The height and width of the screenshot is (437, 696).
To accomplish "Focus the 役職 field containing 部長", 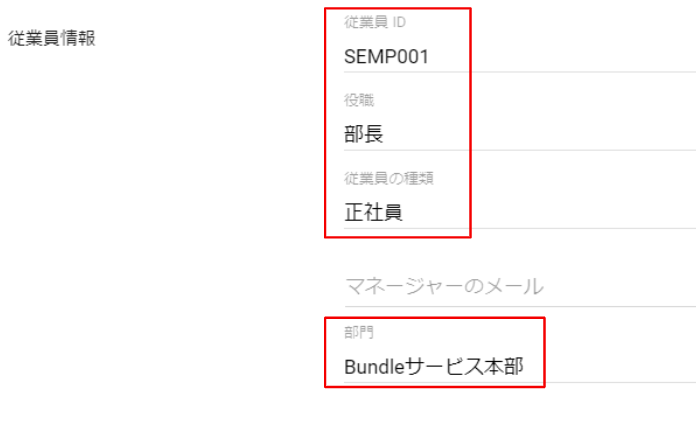I will pyautogui.click(x=500, y=134).
